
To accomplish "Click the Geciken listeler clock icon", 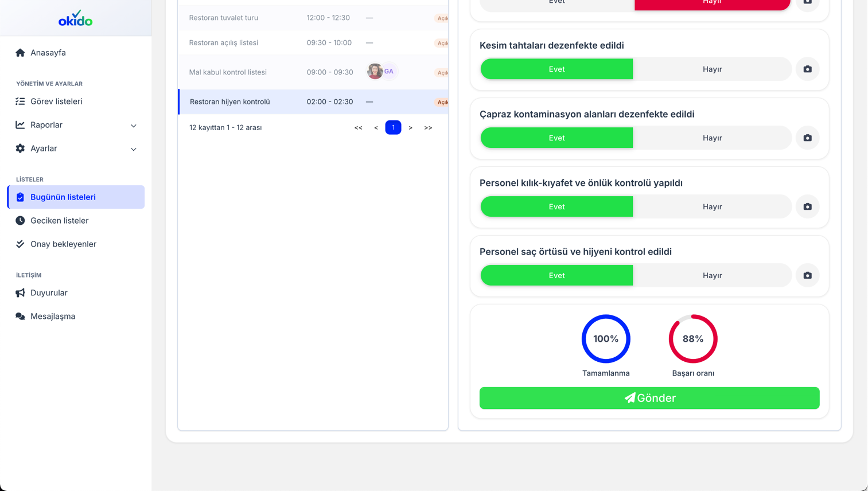I will [x=20, y=221].
